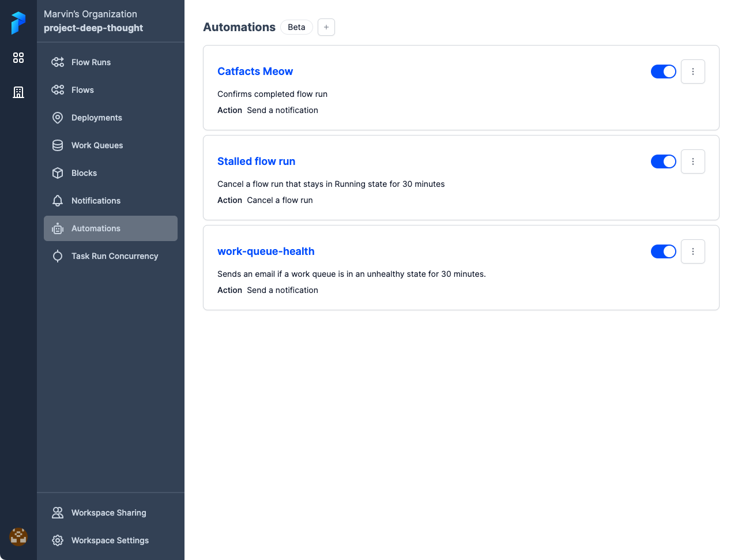The image size is (738, 560).
Task: Click 'Confirms completed flow run' description
Action: pos(272,94)
